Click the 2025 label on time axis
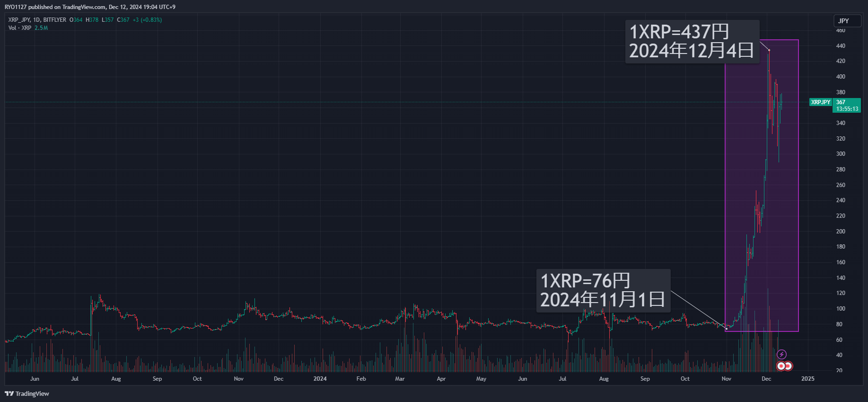Screen dimensions: 868x402 click(808, 379)
